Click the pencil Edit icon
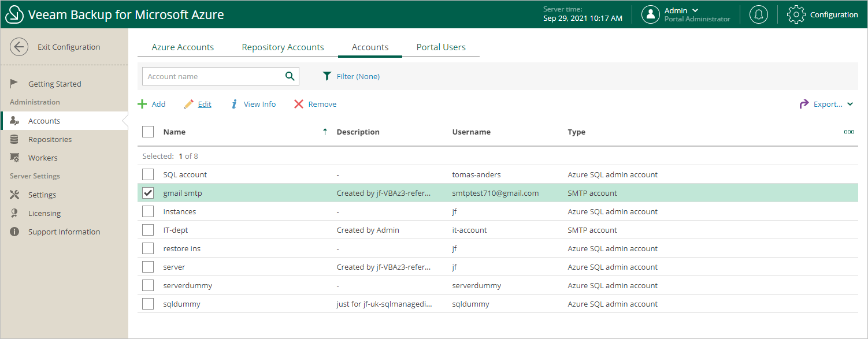 pyautogui.click(x=188, y=104)
